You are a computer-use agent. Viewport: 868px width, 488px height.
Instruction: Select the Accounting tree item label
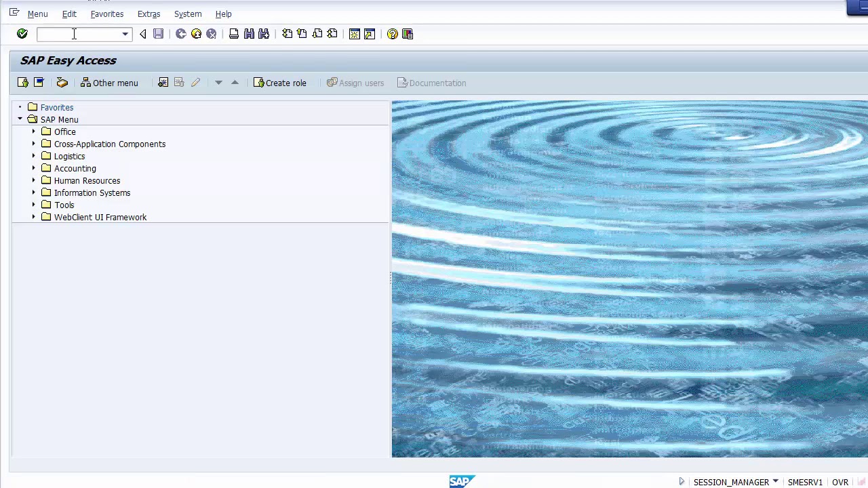75,168
